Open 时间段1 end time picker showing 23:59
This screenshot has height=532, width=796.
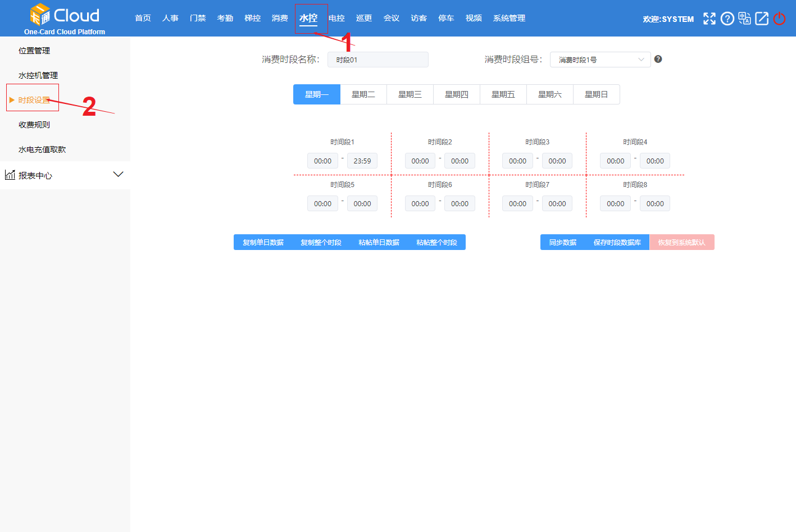(x=362, y=161)
